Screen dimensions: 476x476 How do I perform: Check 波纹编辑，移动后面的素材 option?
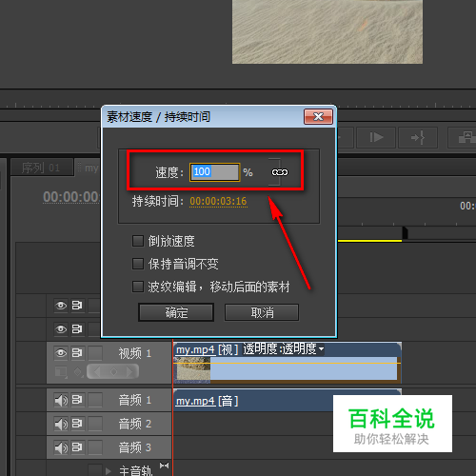coord(138,287)
